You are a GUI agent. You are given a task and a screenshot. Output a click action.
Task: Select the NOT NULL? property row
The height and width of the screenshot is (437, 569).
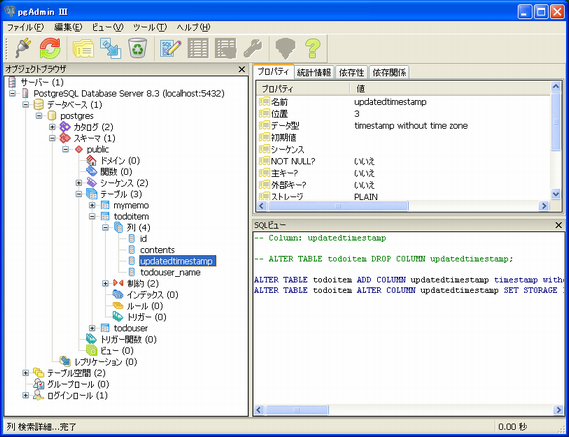[404, 161]
